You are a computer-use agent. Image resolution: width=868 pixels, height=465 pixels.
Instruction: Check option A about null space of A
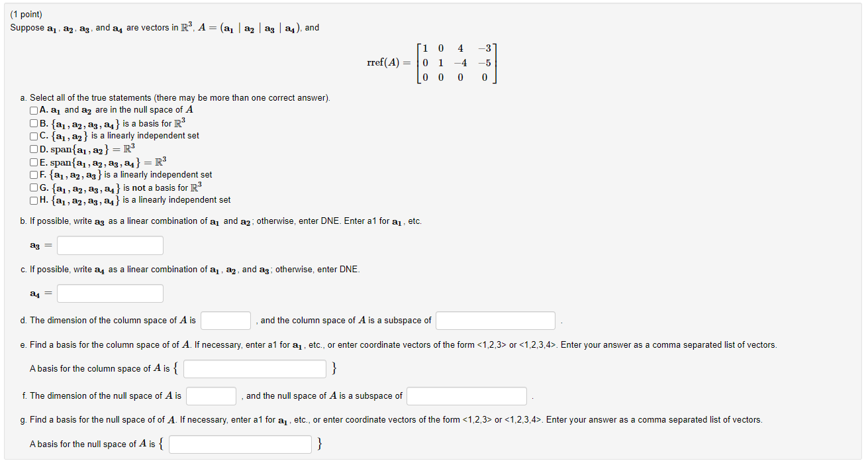[32, 110]
